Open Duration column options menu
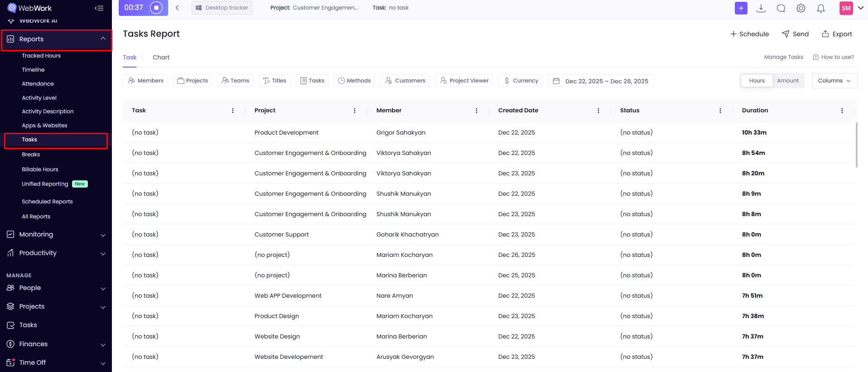 coord(842,111)
